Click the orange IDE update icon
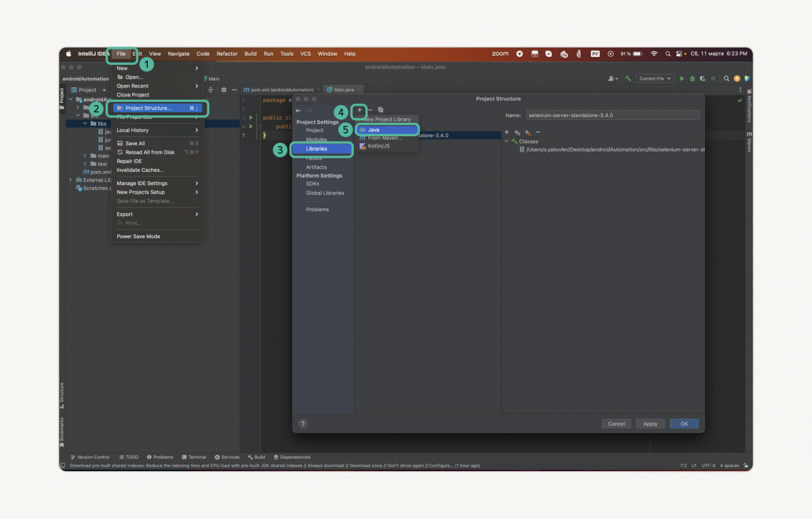This screenshot has width=812, height=519. [x=737, y=79]
